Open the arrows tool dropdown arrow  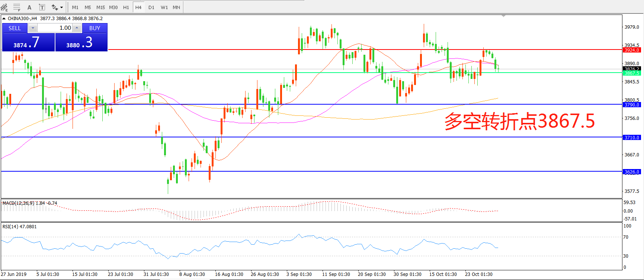click(x=62, y=7)
